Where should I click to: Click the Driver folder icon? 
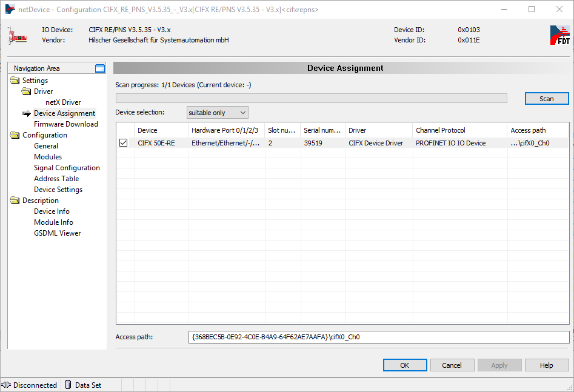(26, 91)
